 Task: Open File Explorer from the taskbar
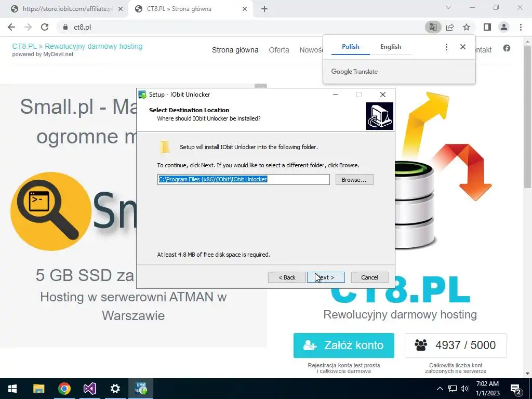tap(38, 389)
